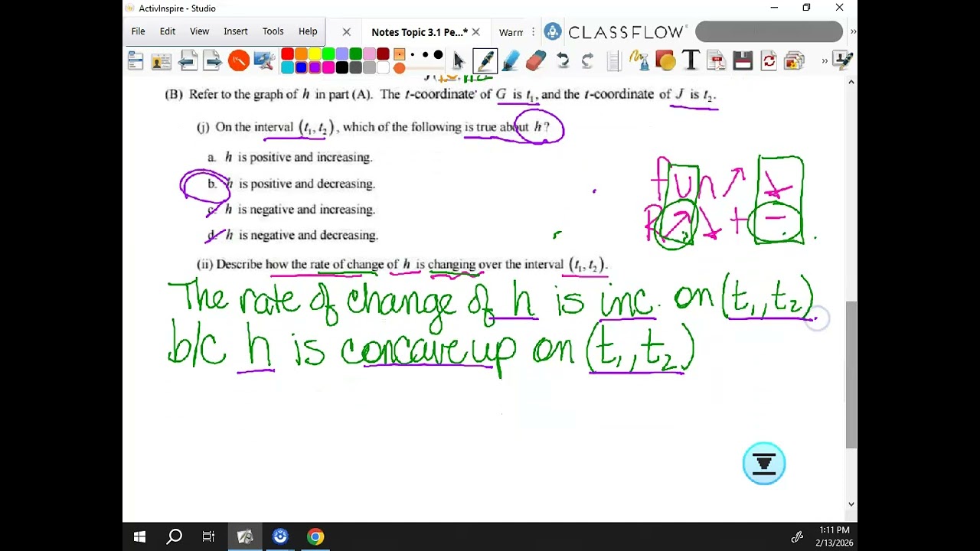Click the orange ExpressPoll round icon
Viewport: 980px width, 551px height.
pos(239,60)
